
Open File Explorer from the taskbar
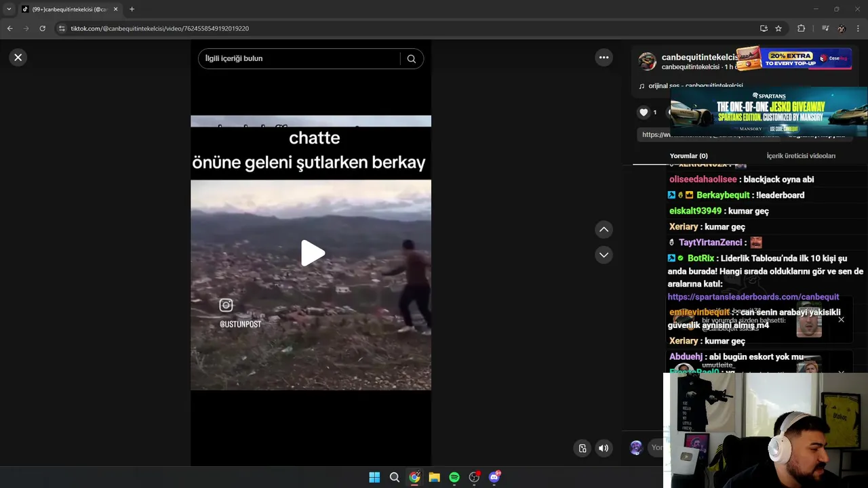[x=434, y=477]
